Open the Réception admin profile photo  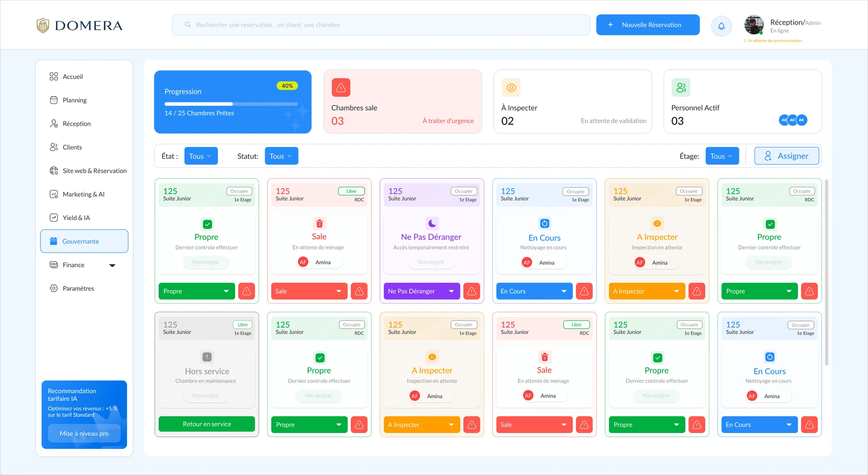[754, 25]
